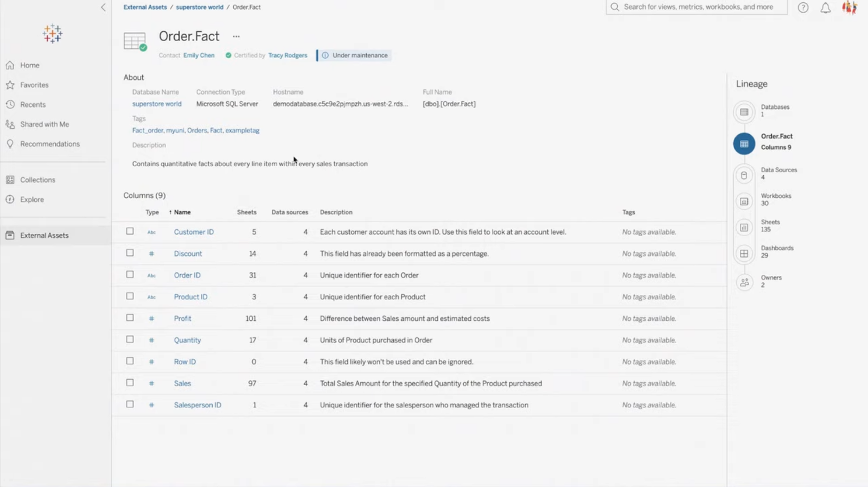Open the more actions ellipsis beside Order.Fact
868x487 pixels.
point(236,36)
